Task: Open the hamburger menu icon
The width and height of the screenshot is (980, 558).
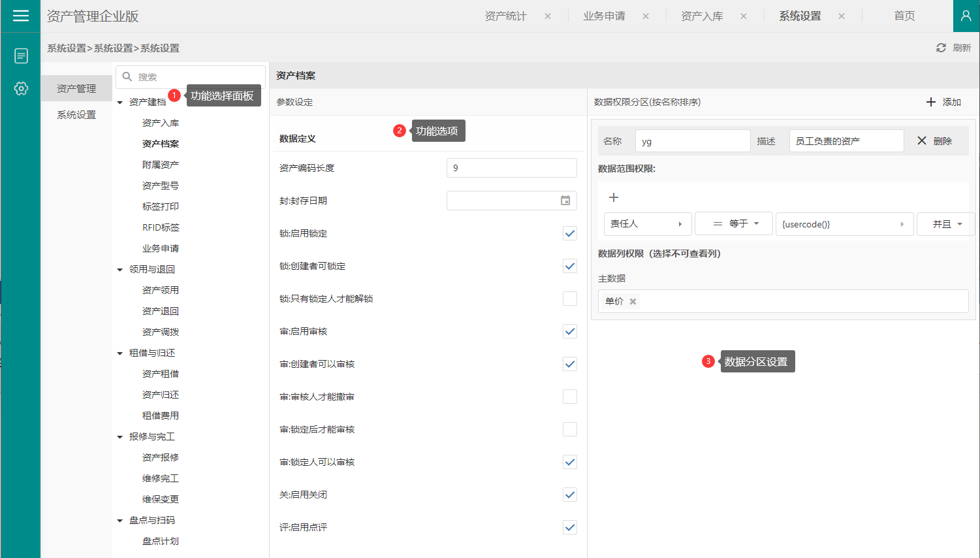Action: (x=21, y=16)
